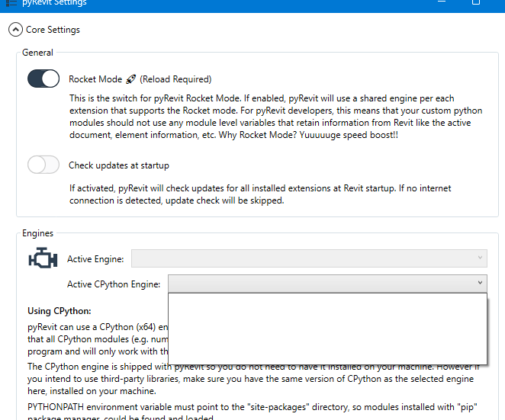Click the empty CPython engine dropdown list
This screenshot has height=420, width=505.
coord(327,329)
